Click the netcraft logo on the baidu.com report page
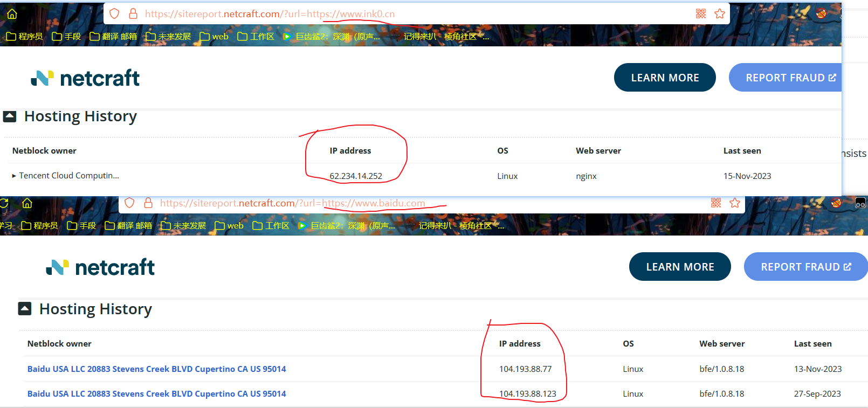 point(100,267)
